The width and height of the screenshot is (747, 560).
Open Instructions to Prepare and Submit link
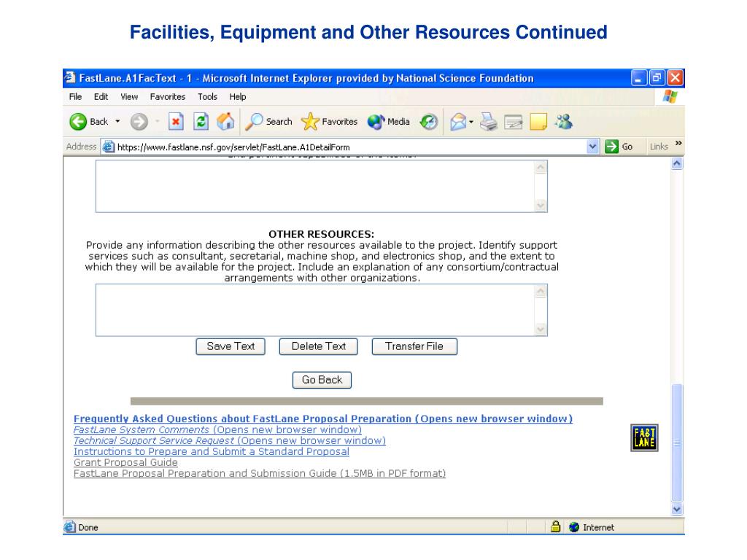[x=212, y=451]
